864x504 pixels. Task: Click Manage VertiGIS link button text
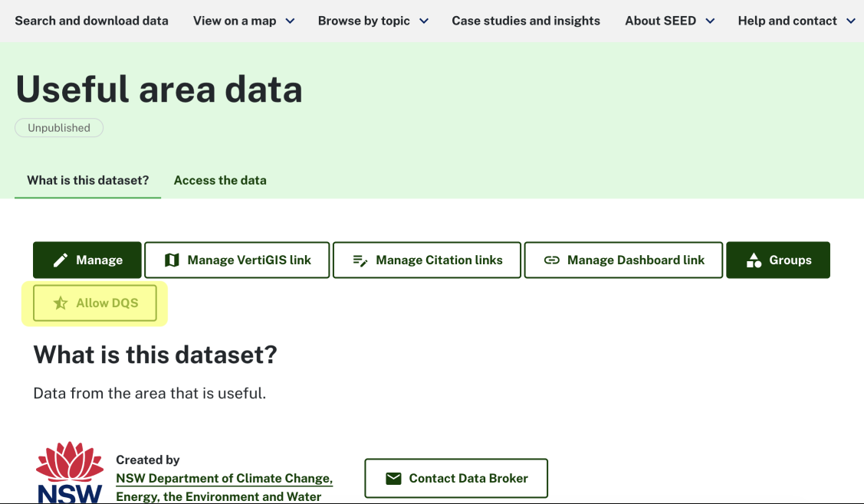point(249,260)
